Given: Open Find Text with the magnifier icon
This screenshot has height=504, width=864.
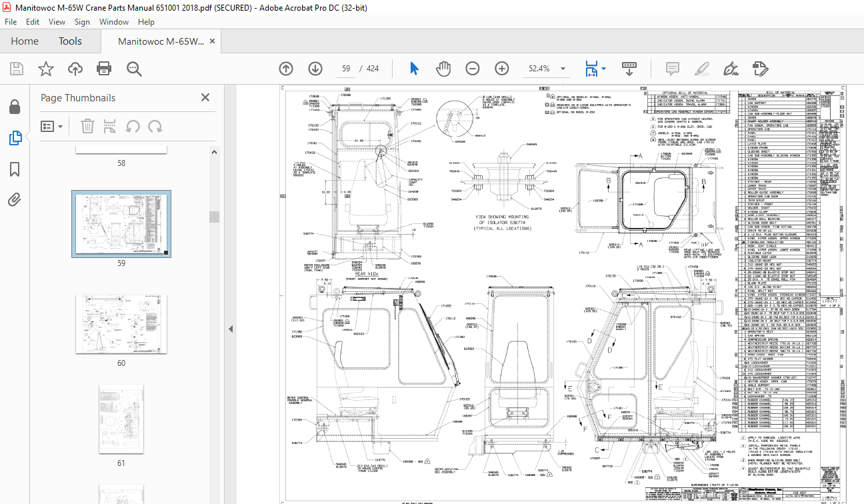Looking at the screenshot, I should (x=134, y=69).
